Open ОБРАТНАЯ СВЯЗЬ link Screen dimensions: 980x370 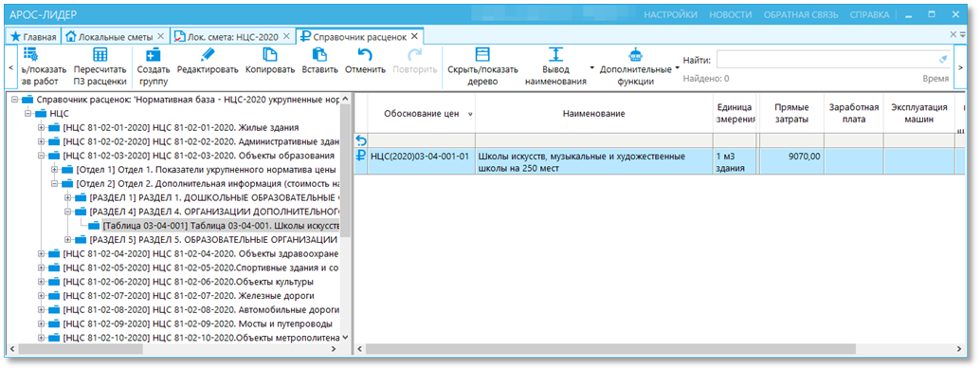(x=800, y=14)
